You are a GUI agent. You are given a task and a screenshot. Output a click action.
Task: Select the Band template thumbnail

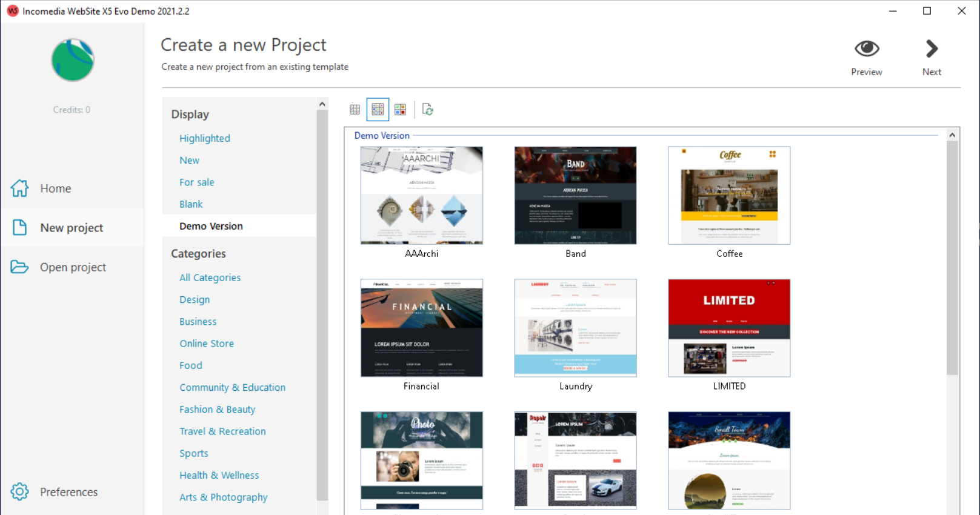coord(576,196)
